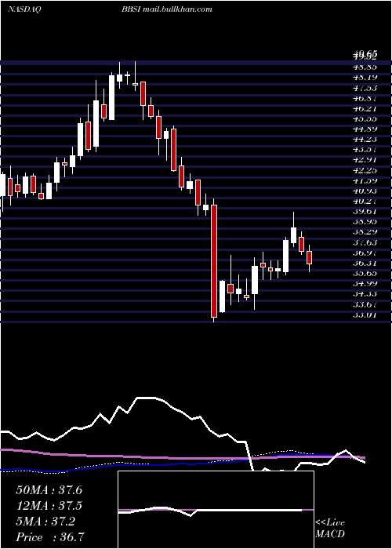Click the 33.01 price axis label

(x=365, y=314)
